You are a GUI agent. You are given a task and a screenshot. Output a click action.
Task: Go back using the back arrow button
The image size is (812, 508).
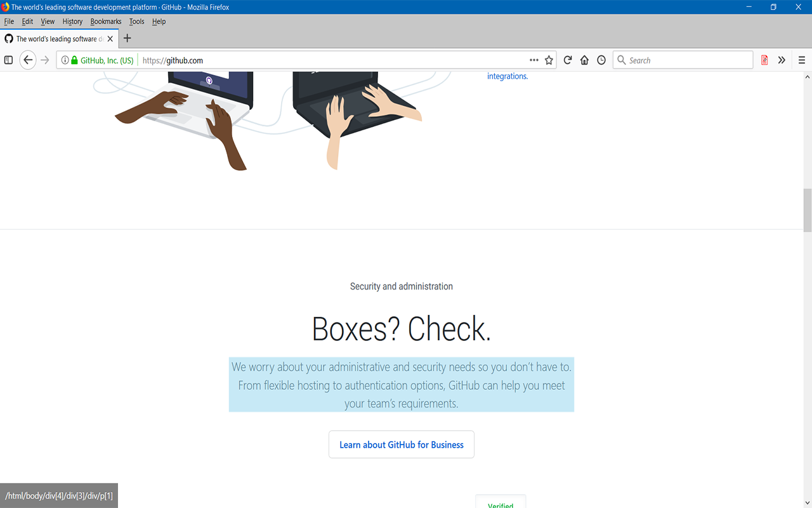point(28,60)
